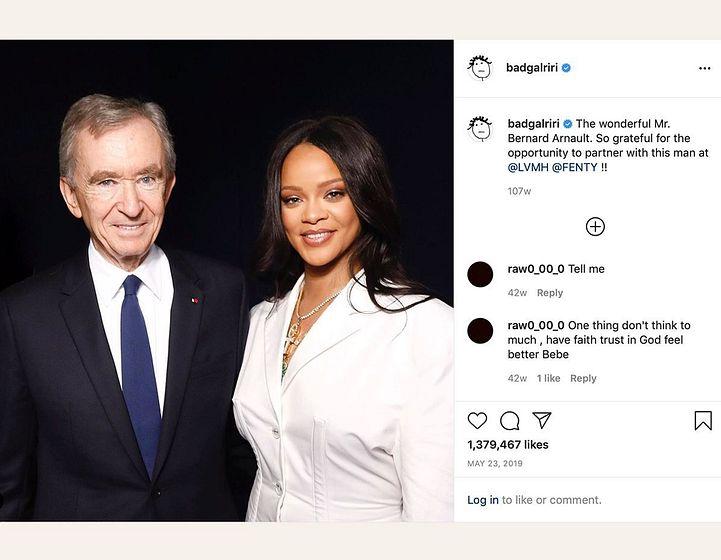Open the three-dot more options menu
Viewport: 721px width, 560px height.
[704, 68]
